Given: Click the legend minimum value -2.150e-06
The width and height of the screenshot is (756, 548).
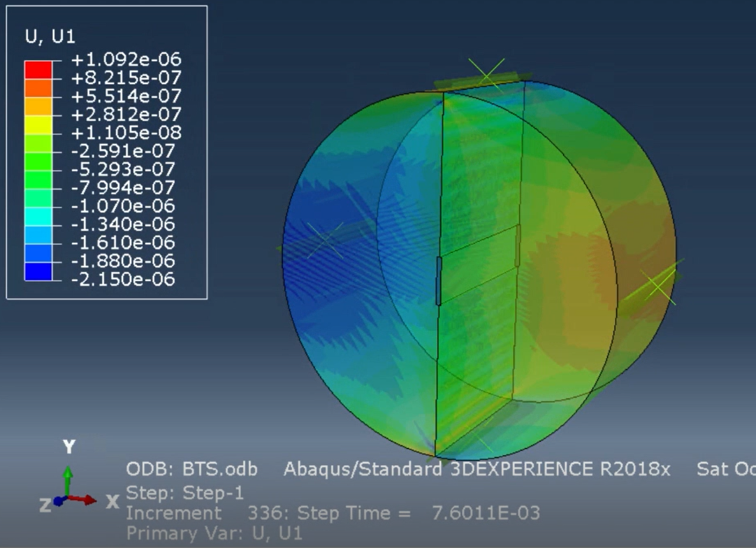Looking at the screenshot, I should pyautogui.click(x=124, y=279).
